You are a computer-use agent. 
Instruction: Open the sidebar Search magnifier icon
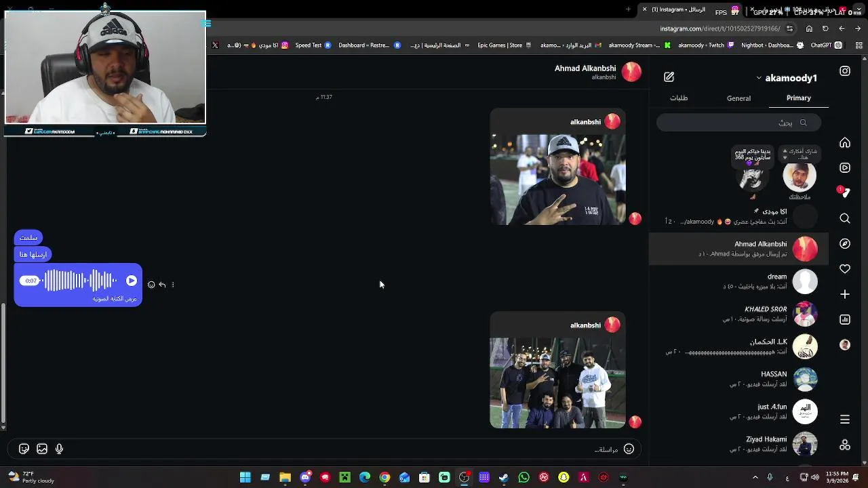845,218
